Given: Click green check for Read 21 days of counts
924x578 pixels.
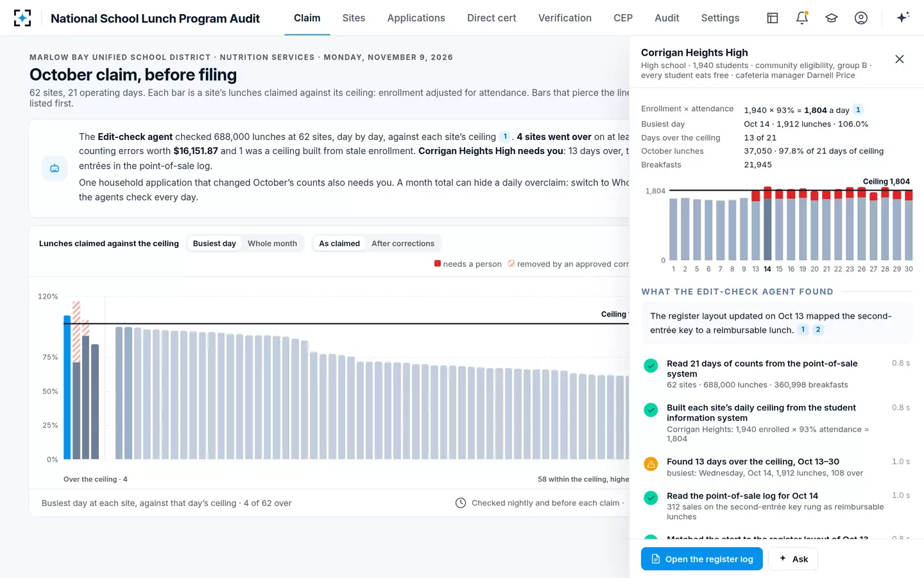Looking at the screenshot, I should click(x=651, y=366).
